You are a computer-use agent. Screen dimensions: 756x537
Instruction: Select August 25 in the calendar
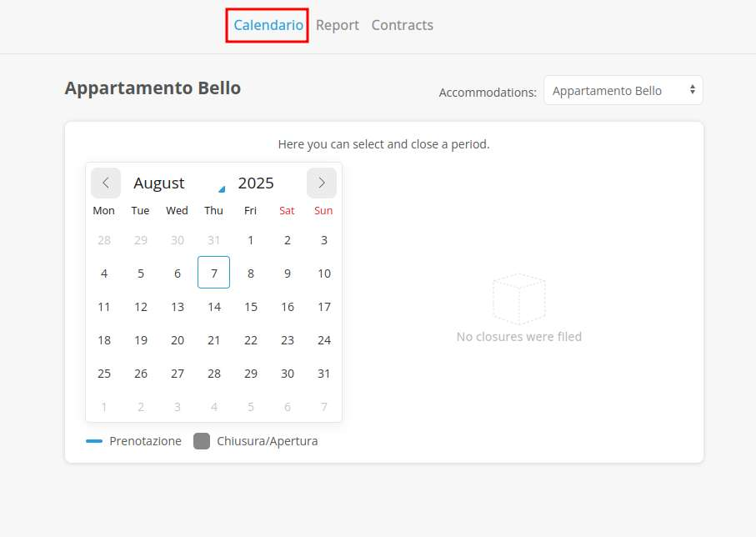104,373
